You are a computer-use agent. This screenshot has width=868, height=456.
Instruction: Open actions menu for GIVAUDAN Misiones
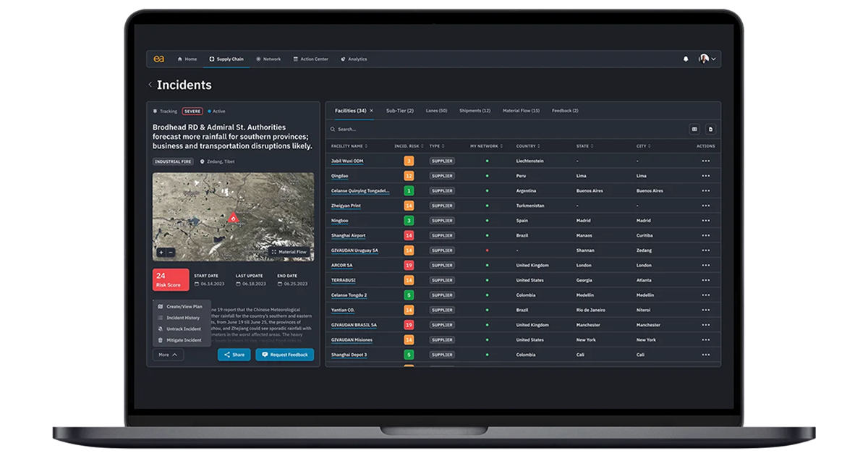click(x=706, y=339)
